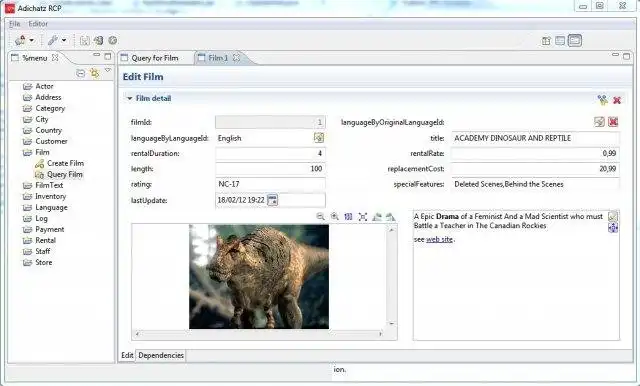Click select icon for languageByOriginalLanguageId
The height and width of the screenshot is (386, 640).
point(599,122)
